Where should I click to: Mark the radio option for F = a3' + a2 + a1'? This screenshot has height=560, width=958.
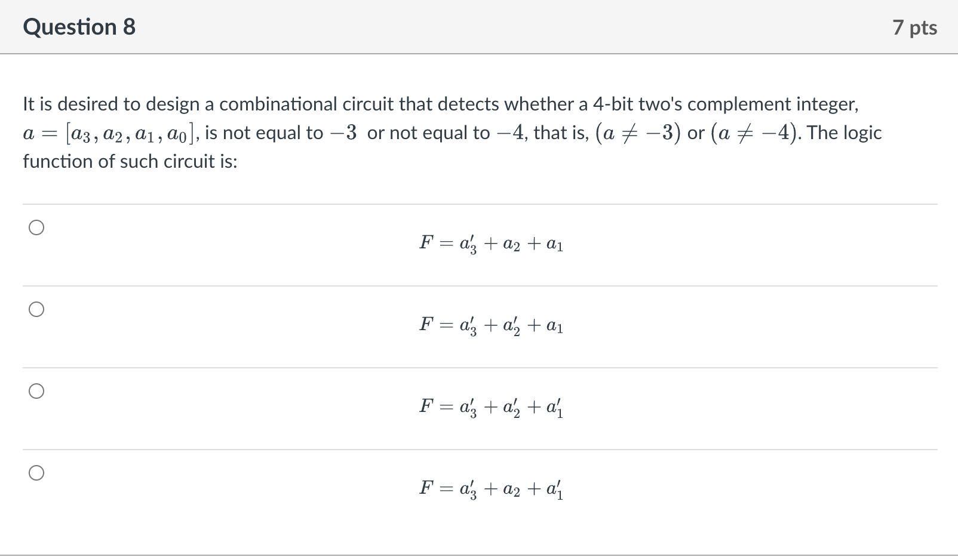coord(36,473)
